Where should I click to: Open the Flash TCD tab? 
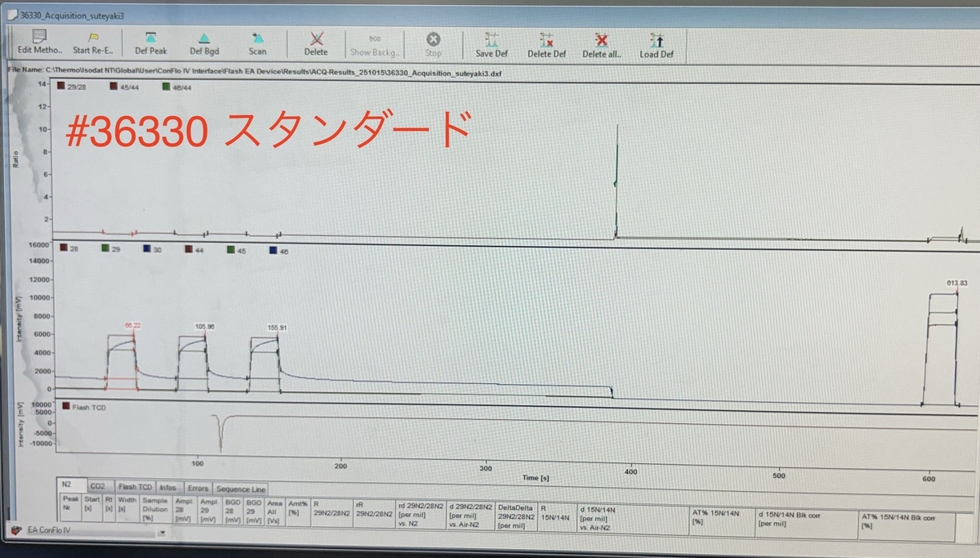[134, 487]
